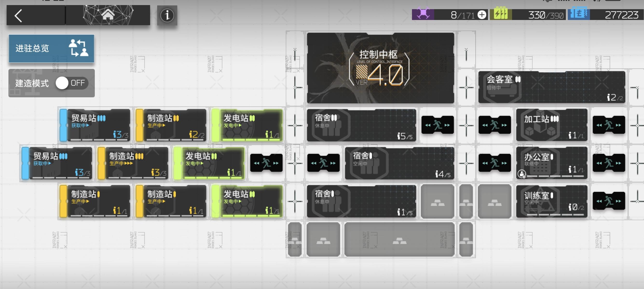Image resolution: width=644 pixels, height=289 pixels.
Task: Open the 控制中枢 control center room
Action: click(380, 68)
